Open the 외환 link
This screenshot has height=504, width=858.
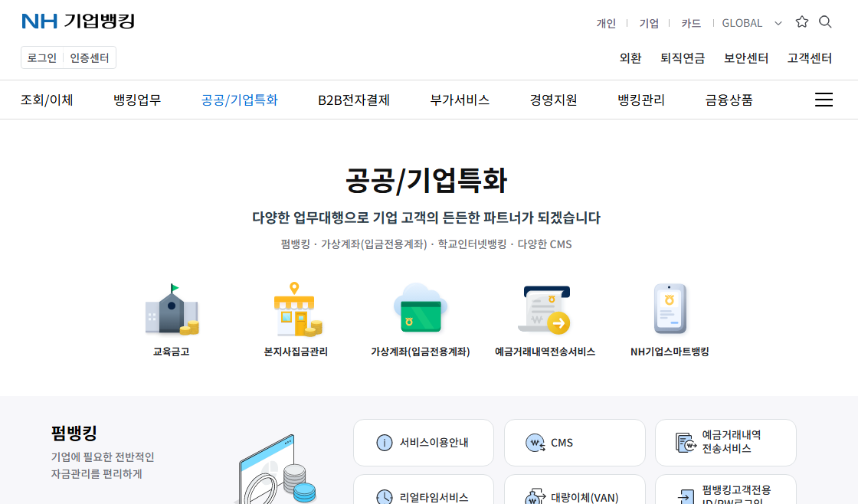630,58
